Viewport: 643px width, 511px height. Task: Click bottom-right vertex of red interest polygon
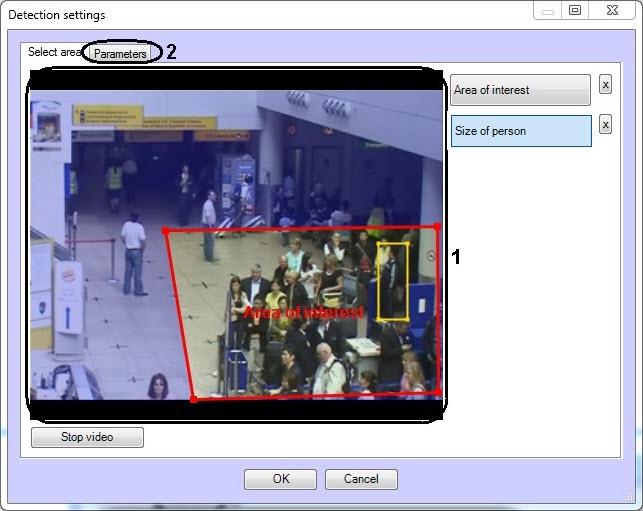[437, 392]
